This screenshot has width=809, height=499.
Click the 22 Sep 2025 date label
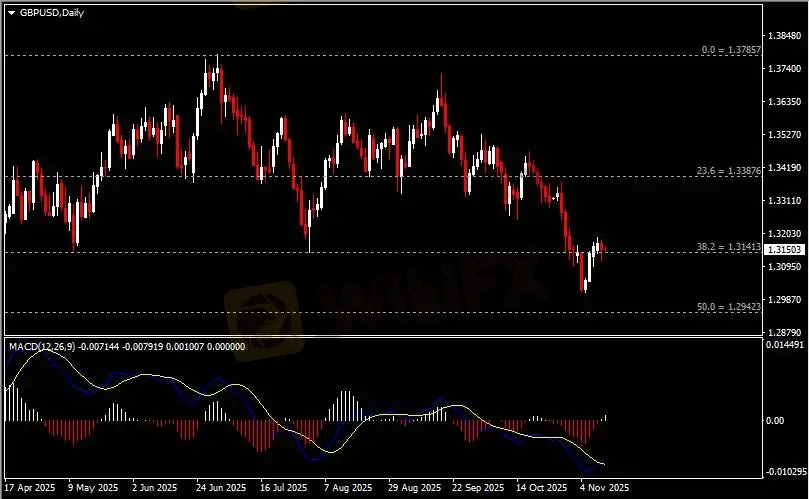tap(478, 488)
